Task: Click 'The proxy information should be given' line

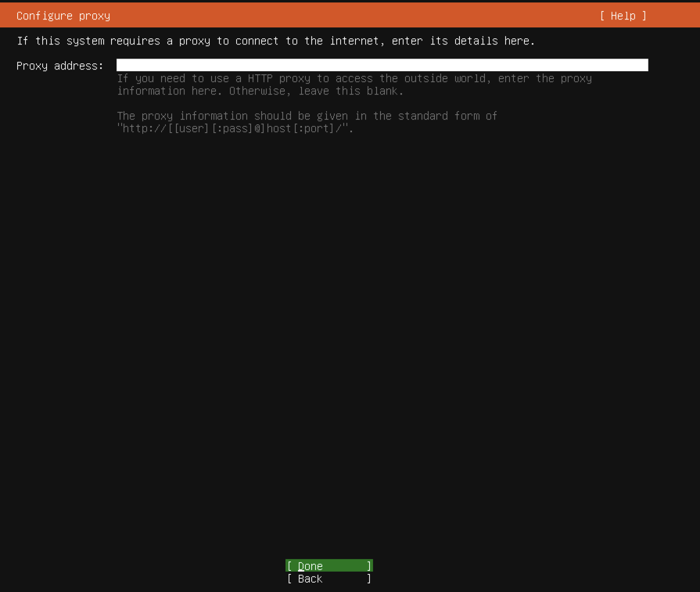Action: coord(307,116)
